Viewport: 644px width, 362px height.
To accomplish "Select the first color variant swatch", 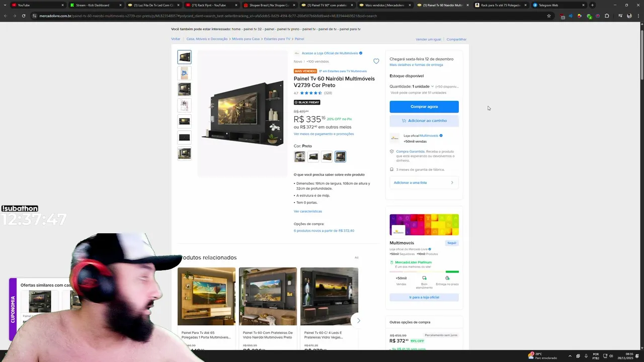I will tap(299, 156).
